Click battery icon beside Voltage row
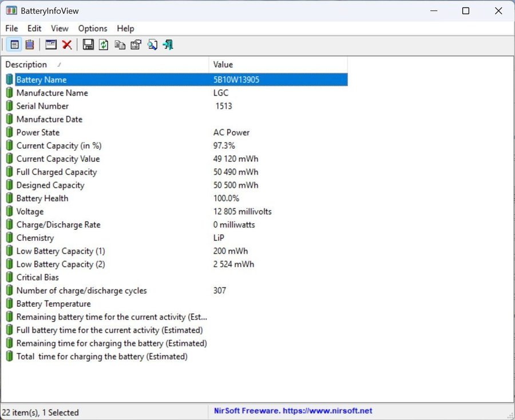The height and width of the screenshot is (420, 515). (x=10, y=211)
